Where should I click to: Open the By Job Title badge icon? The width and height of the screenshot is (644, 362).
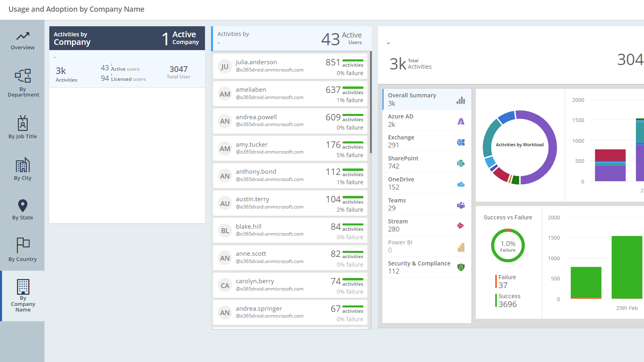coord(23,123)
